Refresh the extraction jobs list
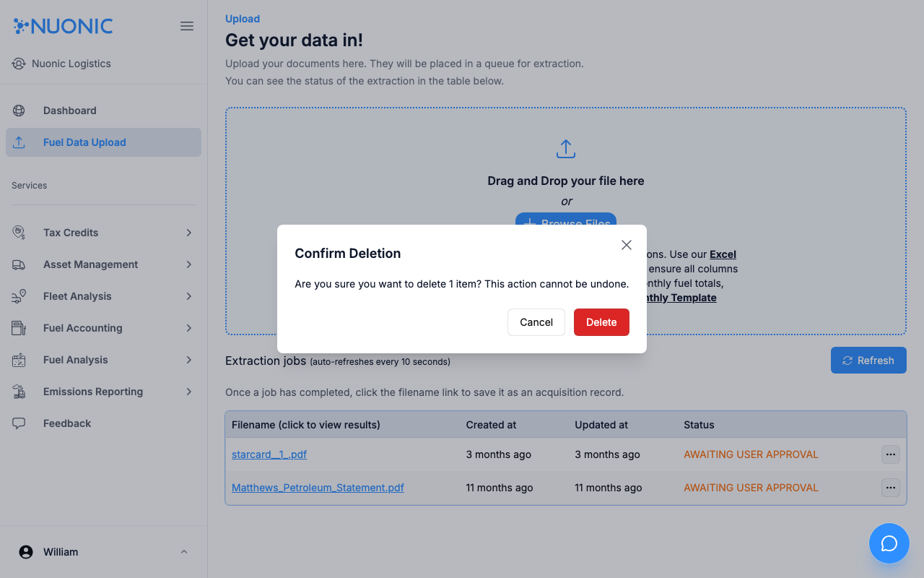Viewport: 924px width, 578px height. pyautogui.click(x=868, y=361)
